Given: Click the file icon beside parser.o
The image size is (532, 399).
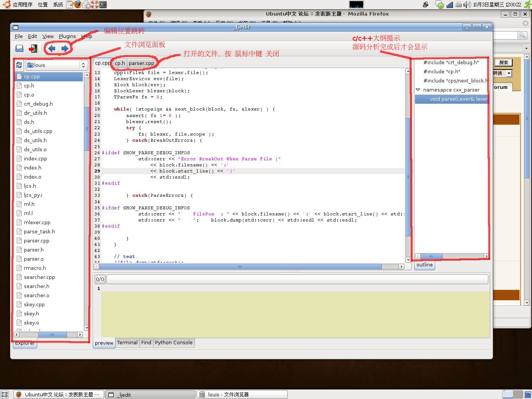Looking at the screenshot, I should point(19,259).
